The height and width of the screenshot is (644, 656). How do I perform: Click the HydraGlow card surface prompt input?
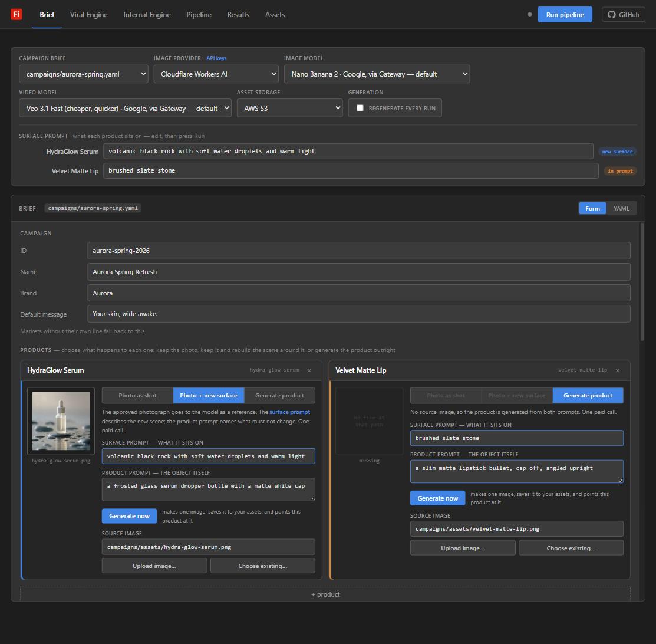click(208, 456)
